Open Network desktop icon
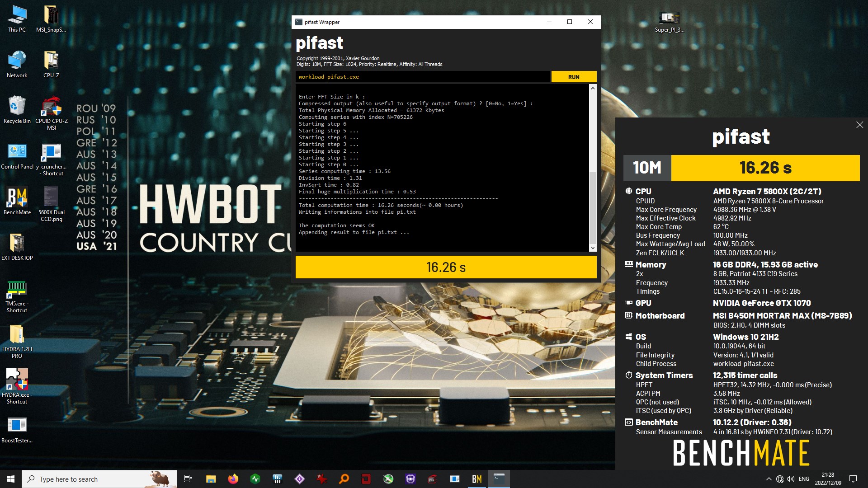 17,65
